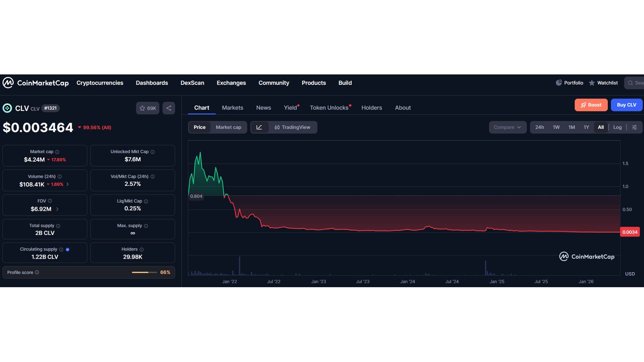Show Total supply info icon

58,226
